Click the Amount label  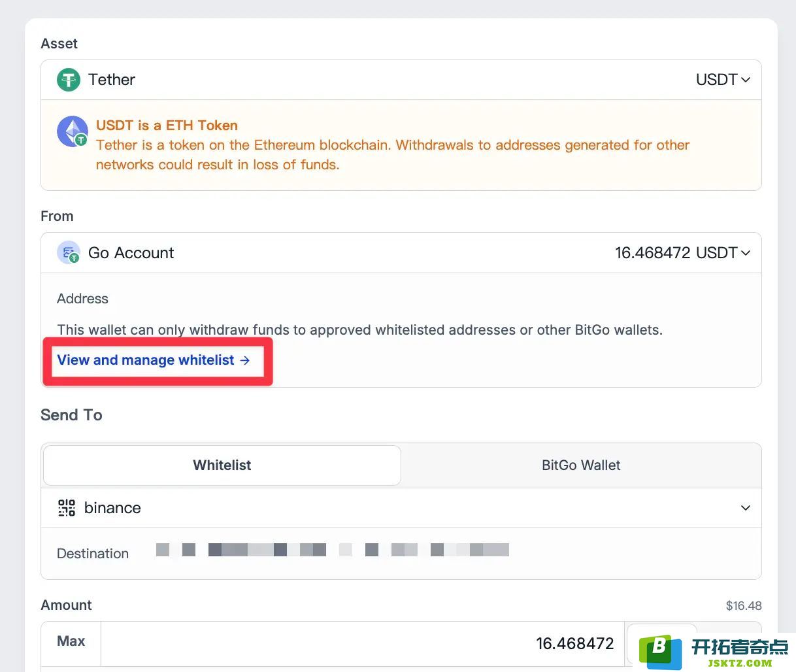[66, 605]
